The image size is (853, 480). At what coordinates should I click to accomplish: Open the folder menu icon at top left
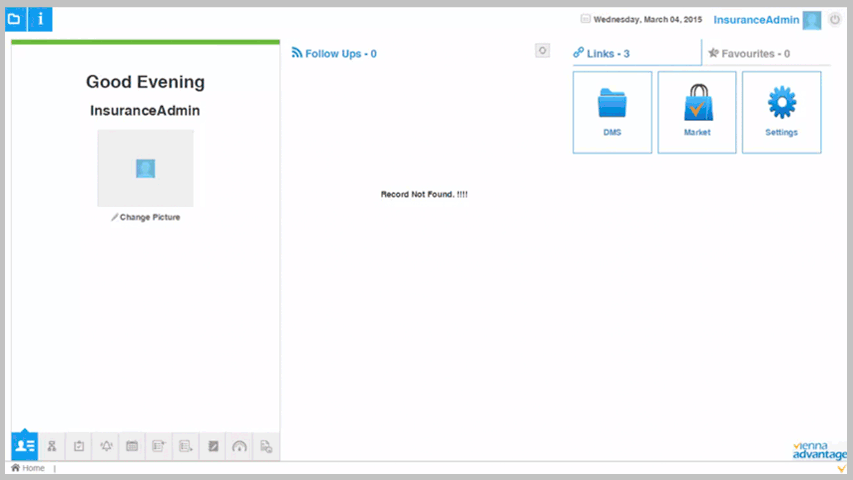tap(15, 19)
